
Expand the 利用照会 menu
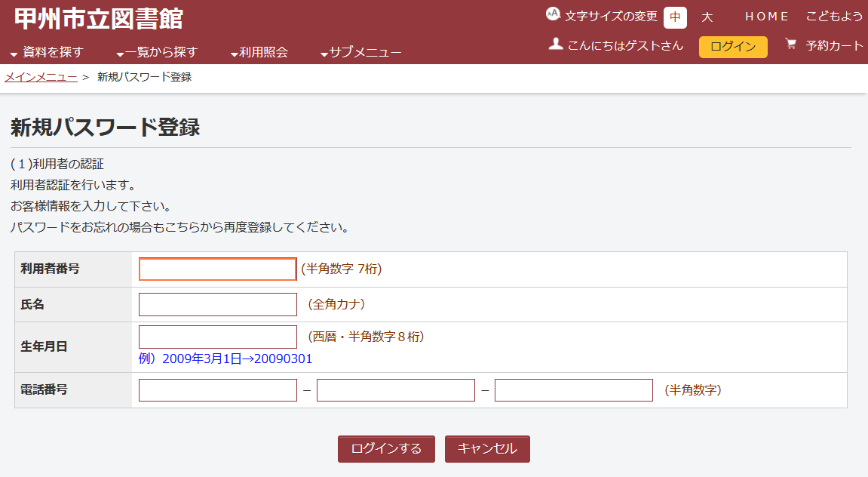259,52
